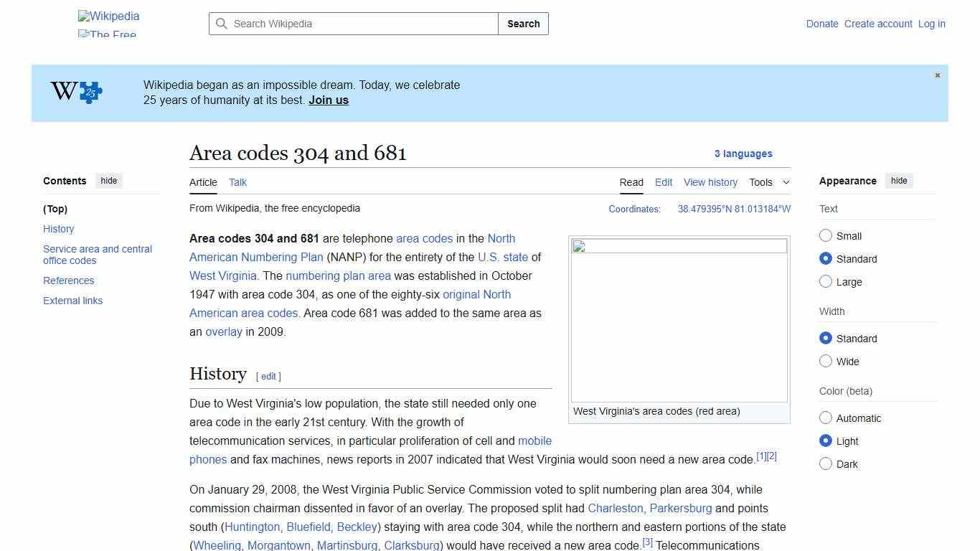Click the search magnifying glass icon
This screenshot has width=980, height=551.
click(x=222, y=24)
